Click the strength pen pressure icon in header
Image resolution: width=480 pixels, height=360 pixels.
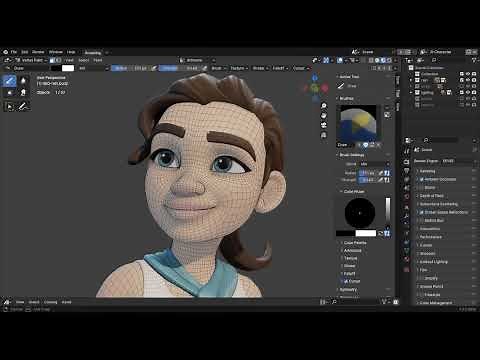pyautogui.click(x=204, y=68)
